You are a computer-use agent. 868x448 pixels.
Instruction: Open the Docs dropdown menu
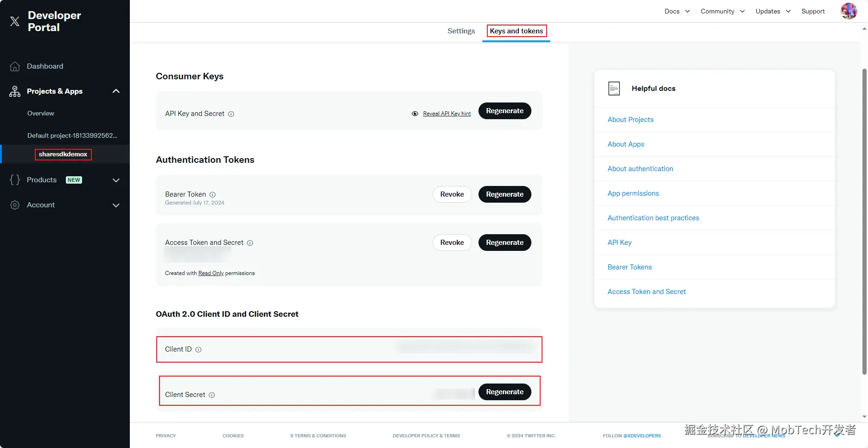tap(677, 11)
